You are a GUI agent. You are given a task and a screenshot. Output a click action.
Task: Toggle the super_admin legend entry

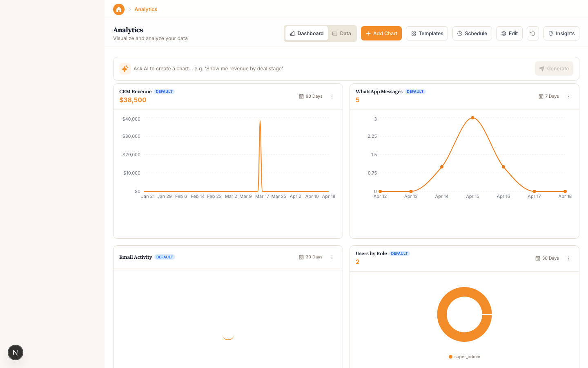click(x=464, y=356)
